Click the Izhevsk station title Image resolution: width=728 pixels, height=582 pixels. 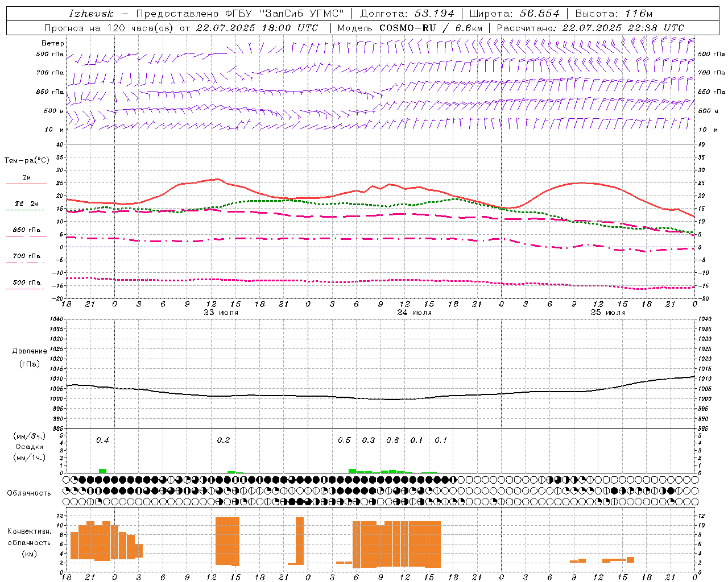(x=91, y=14)
